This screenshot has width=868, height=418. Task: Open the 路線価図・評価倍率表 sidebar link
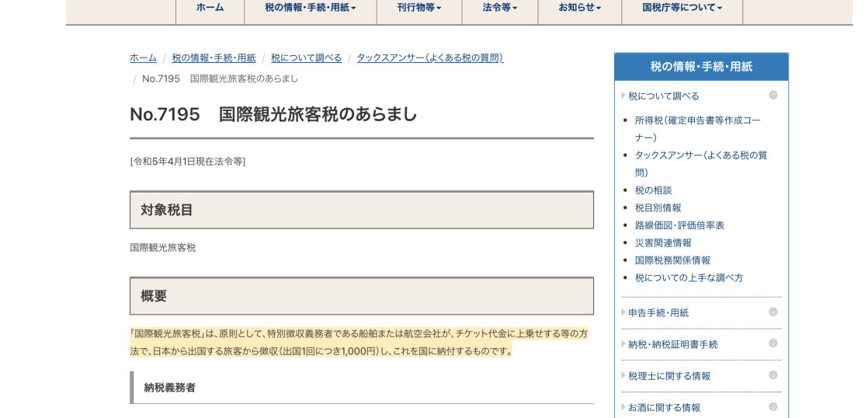tap(679, 225)
